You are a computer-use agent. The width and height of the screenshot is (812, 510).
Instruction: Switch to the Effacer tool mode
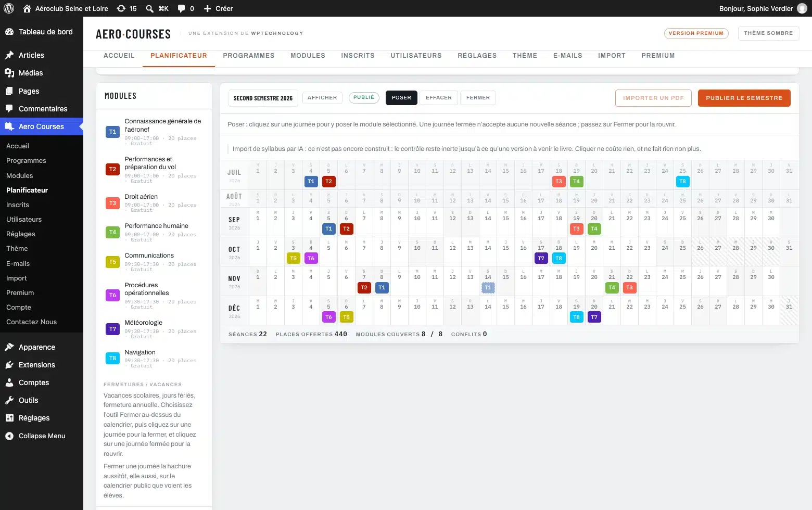coord(439,98)
